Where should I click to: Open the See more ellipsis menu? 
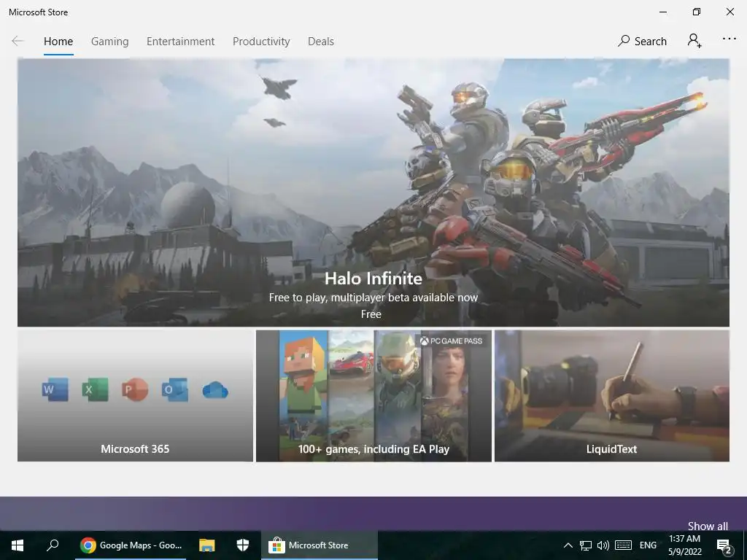coord(729,39)
